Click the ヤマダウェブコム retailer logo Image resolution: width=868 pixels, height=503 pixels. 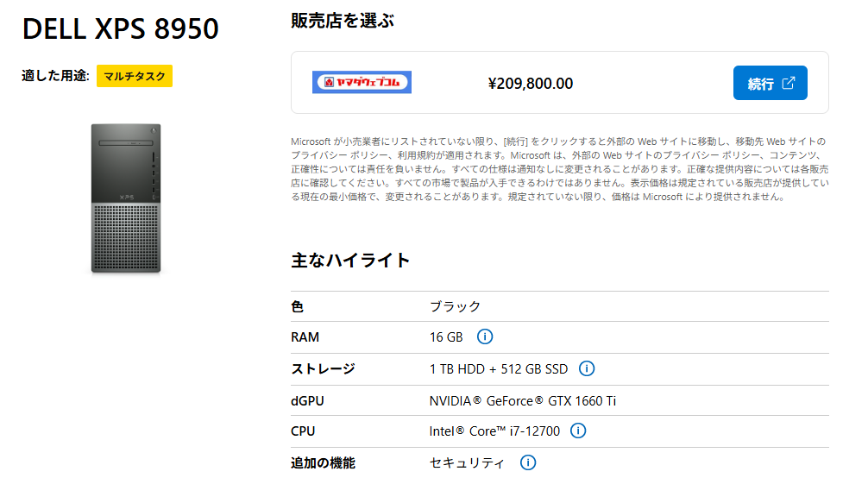click(362, 82)
